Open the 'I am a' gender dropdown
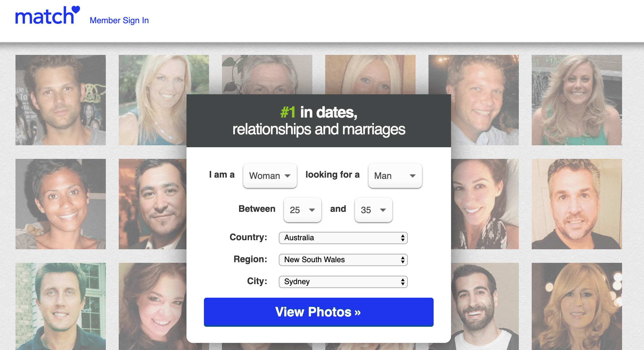The width and height of the screenshot is (644, 350). 269,175
